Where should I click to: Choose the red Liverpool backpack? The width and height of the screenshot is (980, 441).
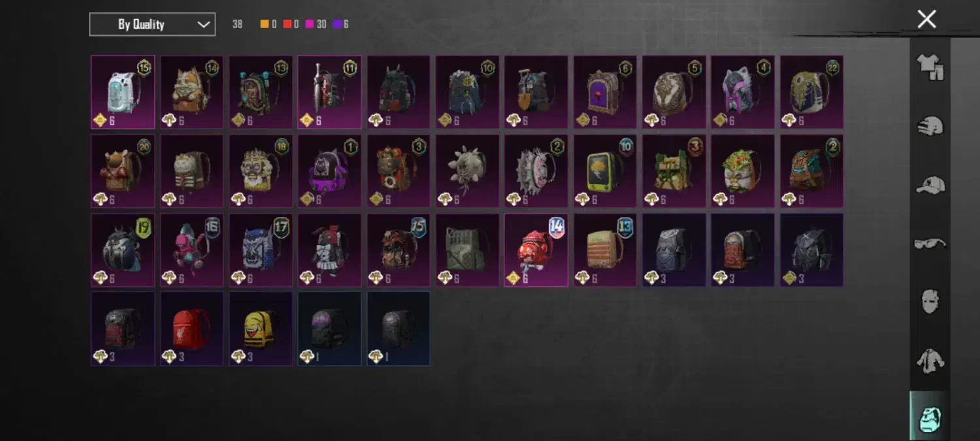click(x=192, y=329)
